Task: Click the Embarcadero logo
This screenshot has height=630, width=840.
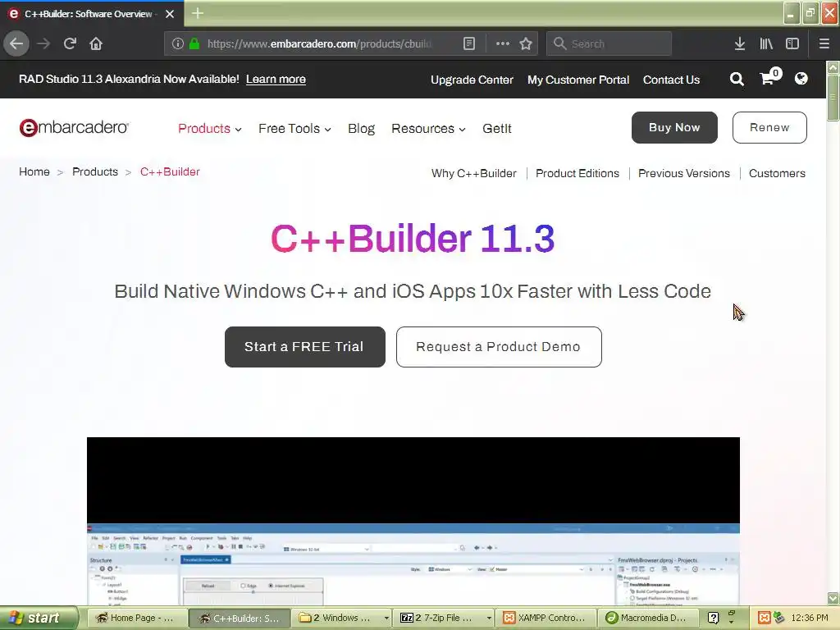Action: (74, 127)
